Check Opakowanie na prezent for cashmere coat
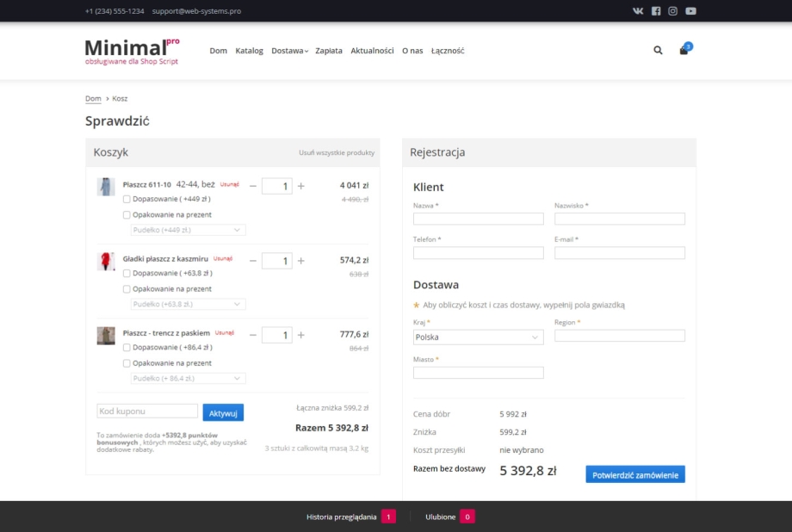 (127, 289)
